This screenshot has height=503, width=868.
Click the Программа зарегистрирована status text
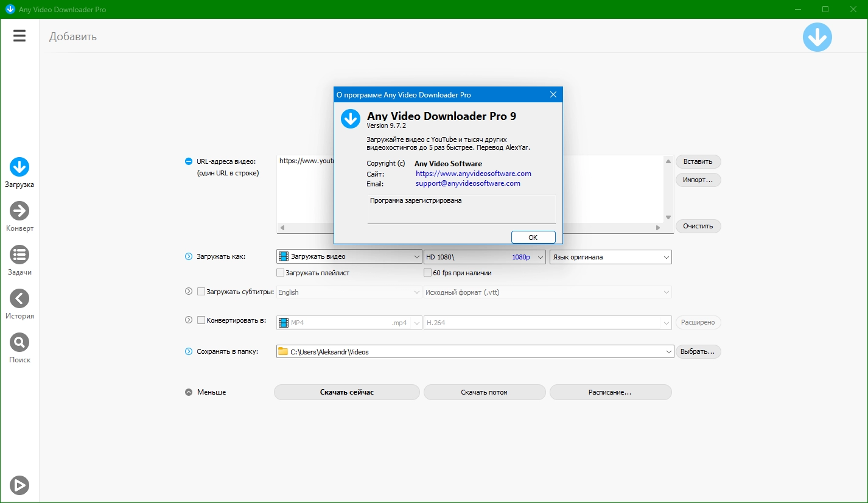coord(416,200)
